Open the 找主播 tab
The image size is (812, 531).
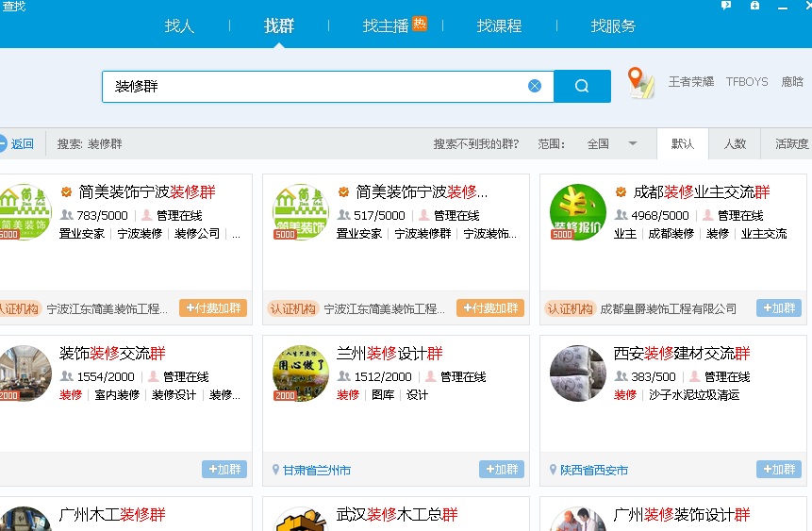pos(386,25)
